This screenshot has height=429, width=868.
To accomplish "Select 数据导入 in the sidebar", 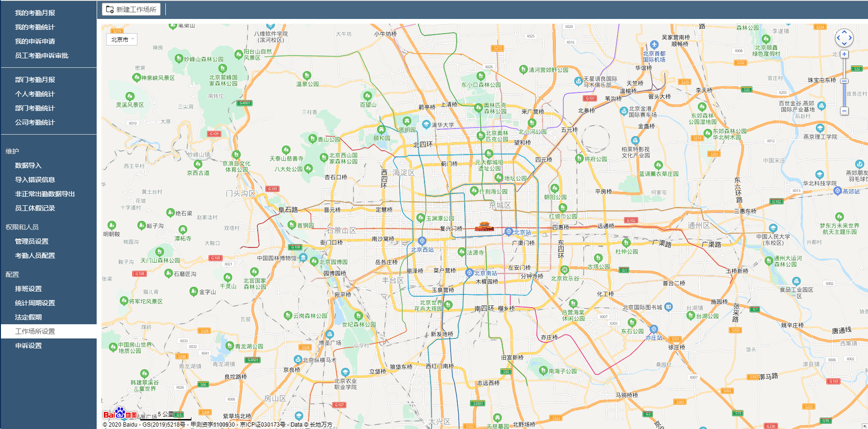I will [28, 165].
